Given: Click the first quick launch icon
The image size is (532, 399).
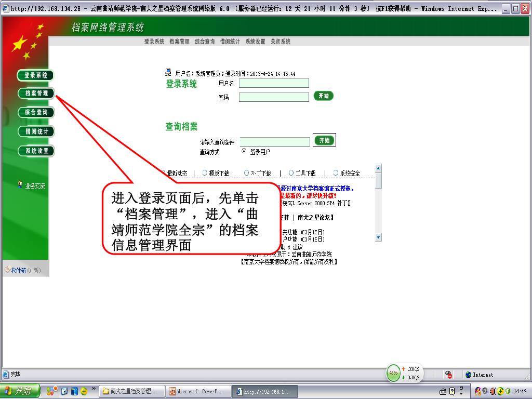Looking at the screenshot, I should pos(51,391).
